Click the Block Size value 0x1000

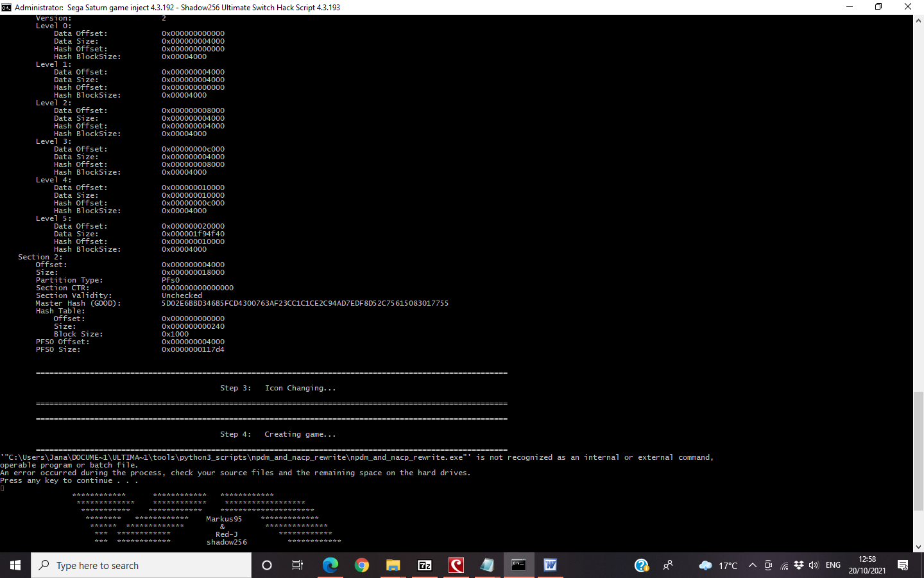coord(175,334)
